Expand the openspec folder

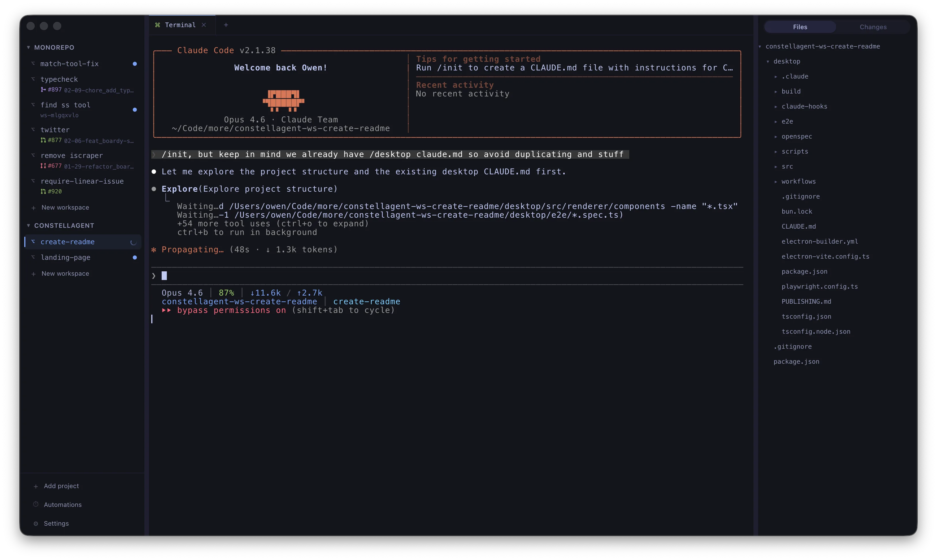point(775,137)
